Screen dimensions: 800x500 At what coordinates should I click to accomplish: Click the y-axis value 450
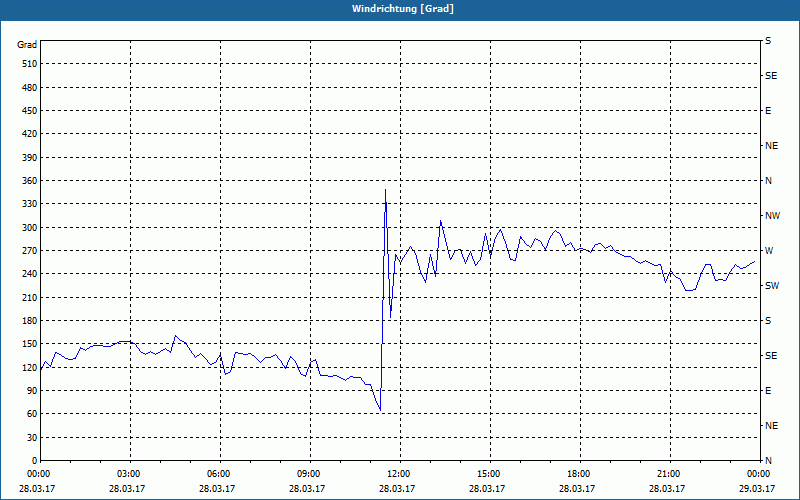coord(30,111)
